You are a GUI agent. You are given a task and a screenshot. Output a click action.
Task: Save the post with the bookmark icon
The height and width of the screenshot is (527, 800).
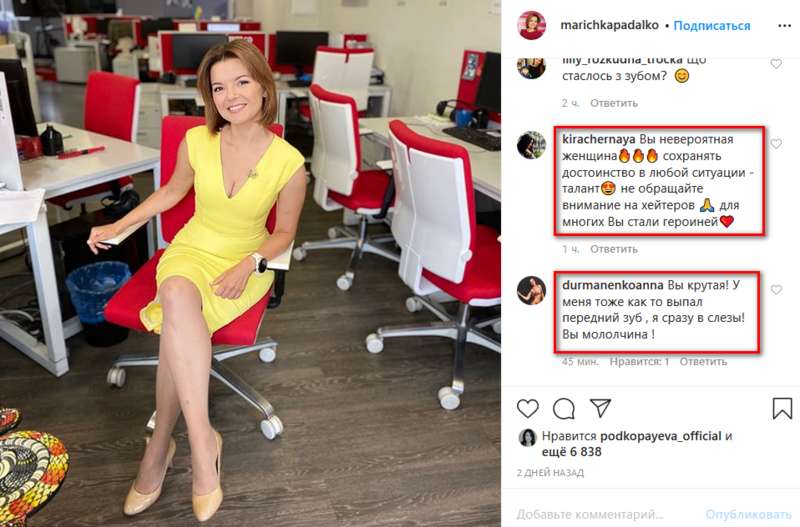coord(782,408)
